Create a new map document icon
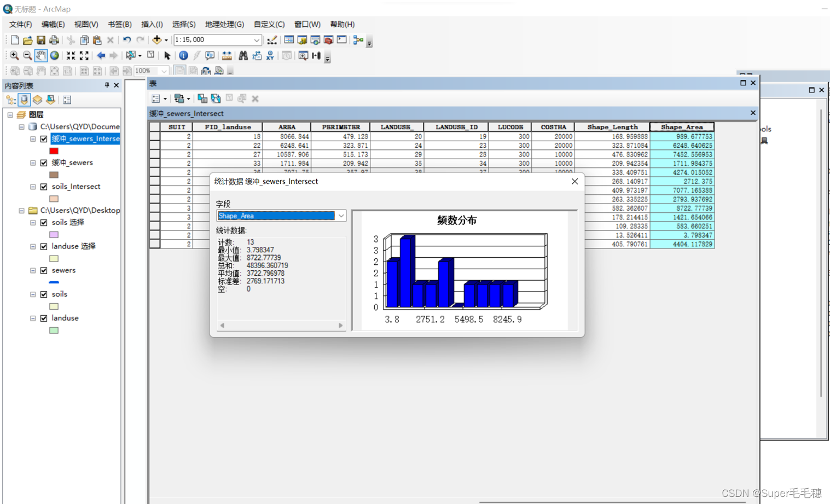Screen dimensions: 830x504 [15, 40]
